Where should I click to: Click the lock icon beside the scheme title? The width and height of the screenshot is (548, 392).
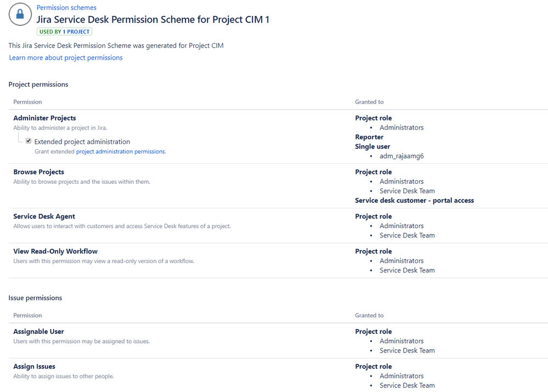(20, 14)
